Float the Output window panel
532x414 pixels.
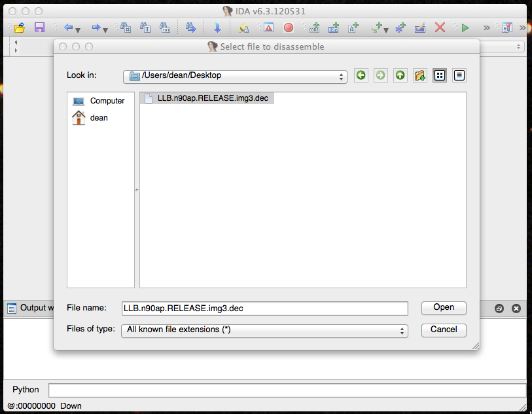point(499,309)
